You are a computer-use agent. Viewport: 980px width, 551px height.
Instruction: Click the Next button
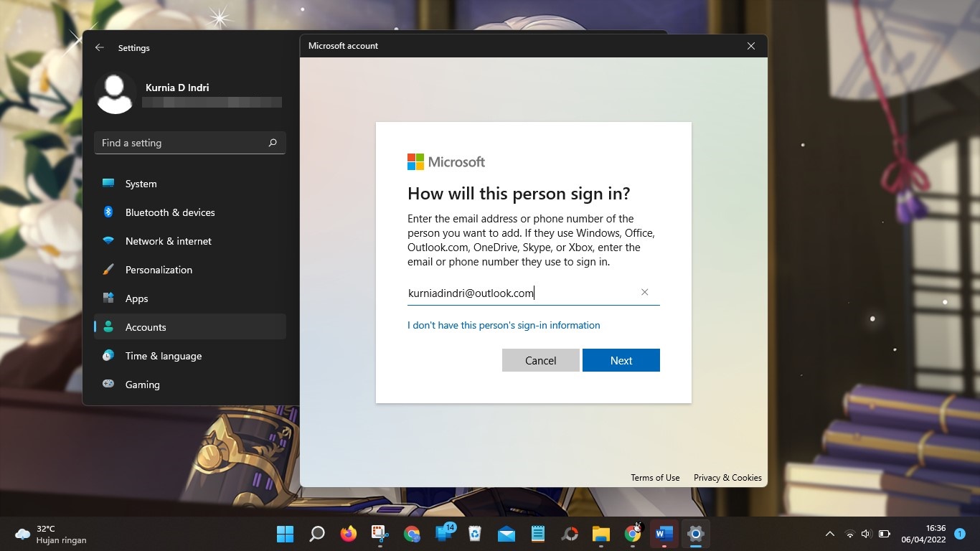pos(621,360)
